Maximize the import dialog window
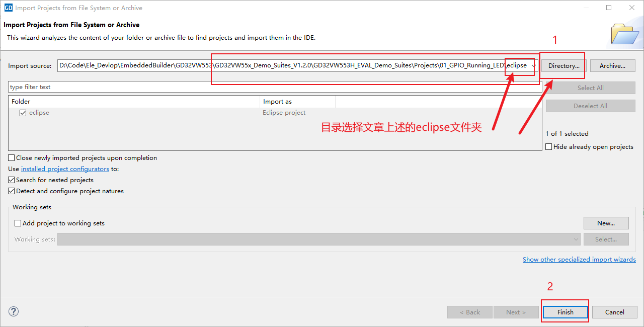This screenshot has height=327, width=644. (x=609, y=8)
